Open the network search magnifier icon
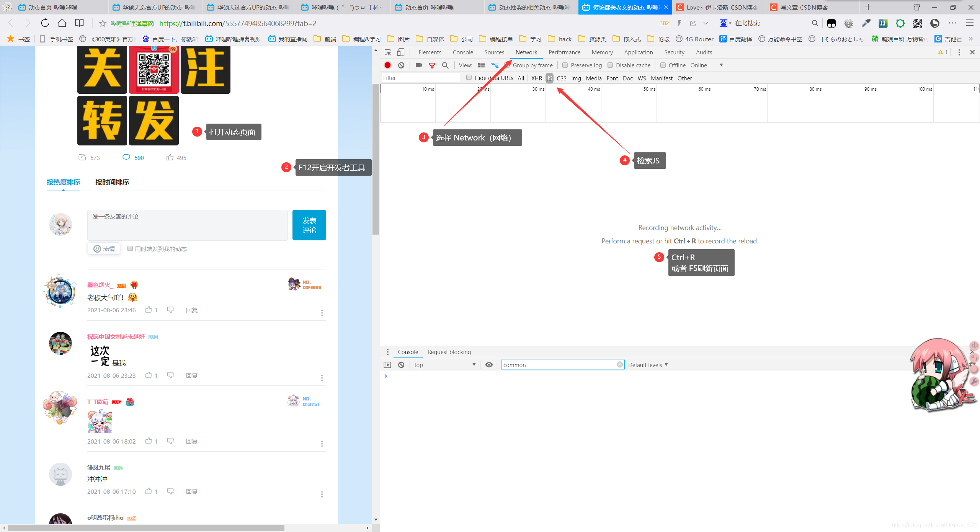The width and height of the screenshot is (980, 532). [x=445, y=65]
